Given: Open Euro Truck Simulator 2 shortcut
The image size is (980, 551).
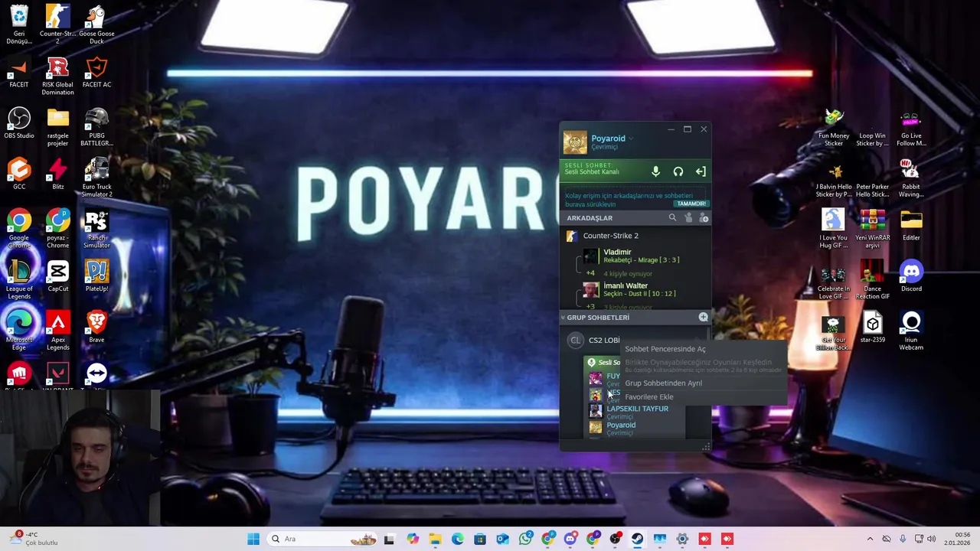Looking at the screenshot, I should [x=96, y=178].
